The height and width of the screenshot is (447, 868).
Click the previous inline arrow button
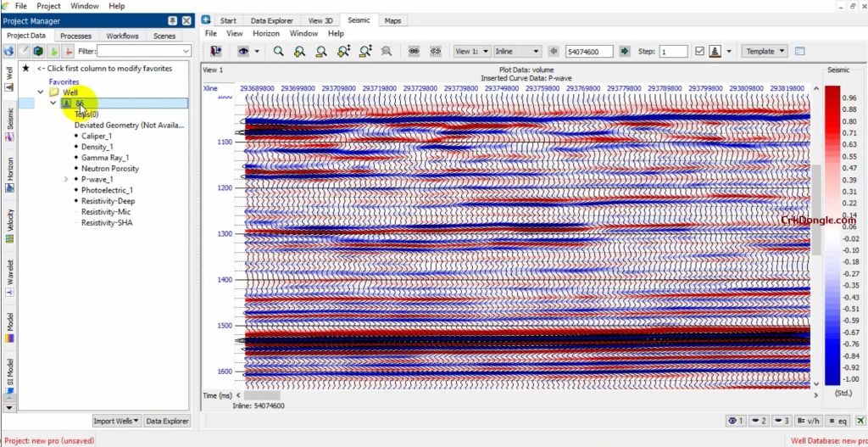[554, 52]
